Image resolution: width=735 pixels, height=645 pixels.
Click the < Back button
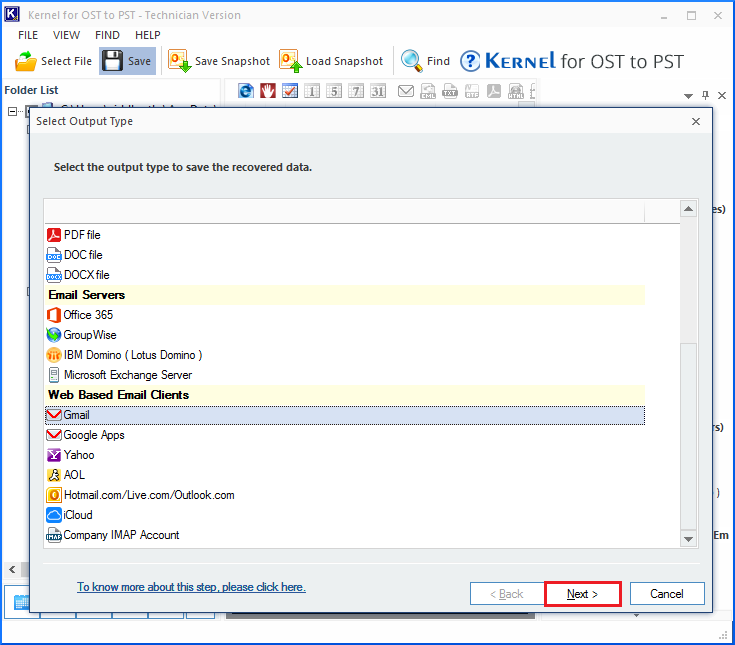[507, 594]
